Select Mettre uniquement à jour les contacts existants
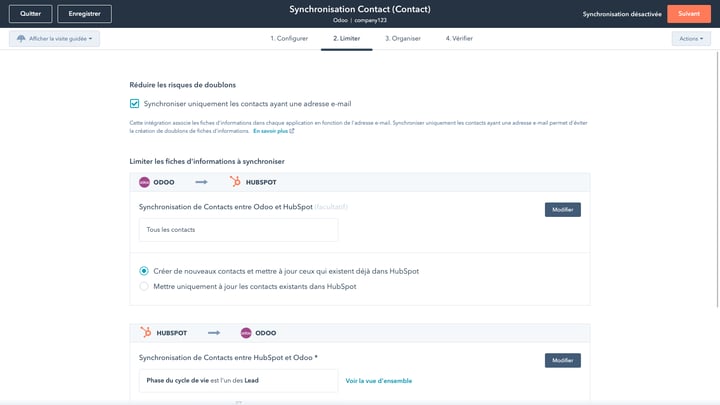Image resolution: width=720 pixels, height=405 pixels. click(x=144, y=287)
